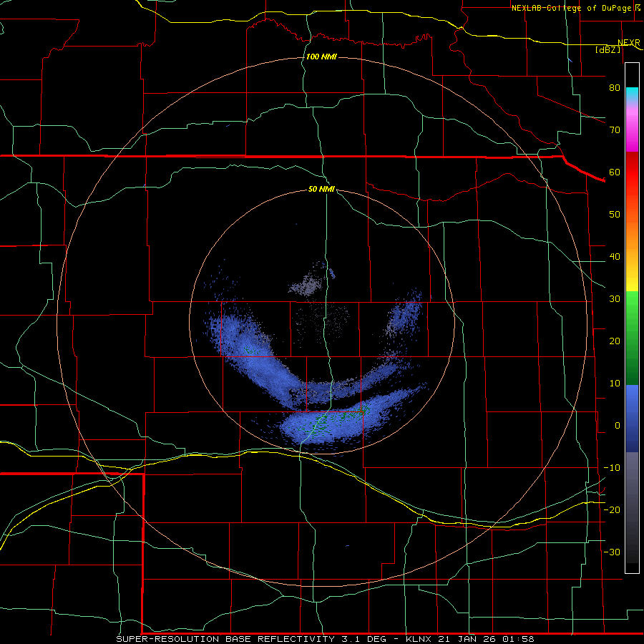Click the 80 value on the dBZ scale

click(x=615, y=88)
